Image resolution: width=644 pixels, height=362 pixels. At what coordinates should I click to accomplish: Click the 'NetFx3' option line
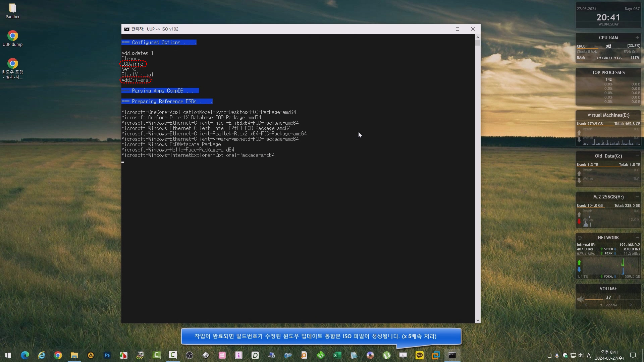coord(129,69)
